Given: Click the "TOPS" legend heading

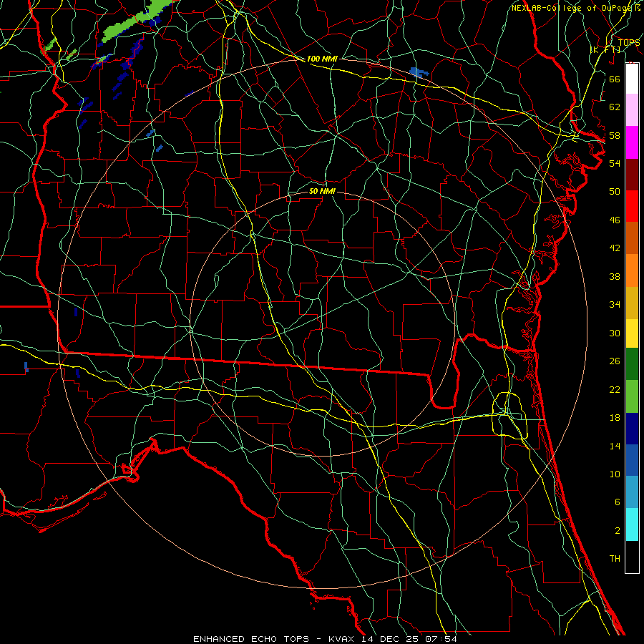Looking at the screenshot, I should (x=629, y=43).
